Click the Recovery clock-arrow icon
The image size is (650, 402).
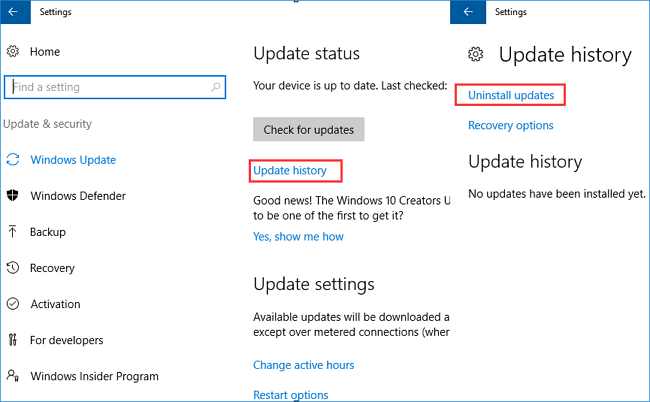point(13,268)
